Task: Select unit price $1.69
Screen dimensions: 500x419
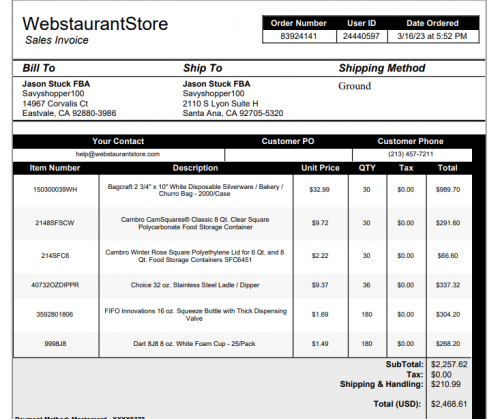Action: pos(320,314)
